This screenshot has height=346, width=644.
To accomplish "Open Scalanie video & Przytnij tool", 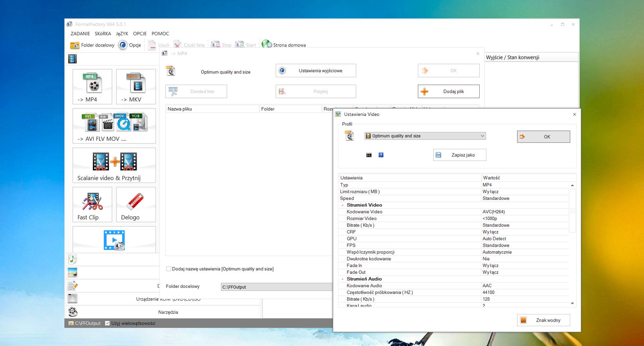I will point(114,165).
